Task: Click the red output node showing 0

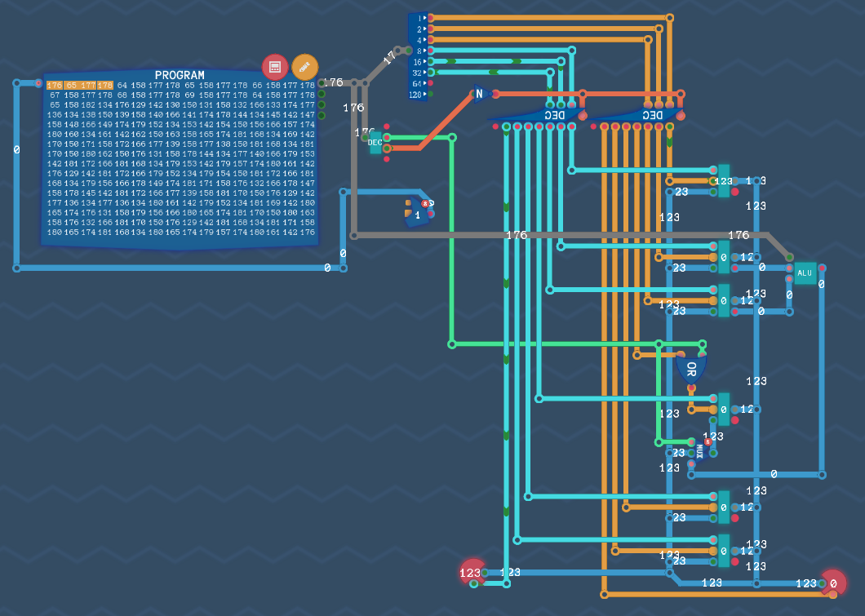Action: [x=833, y=583]
